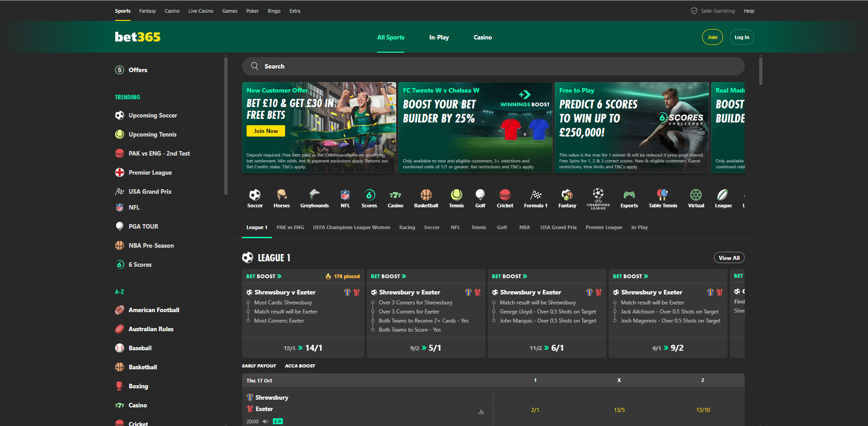Click the Join Now offer button

pyautogui.click(x=266, y=131)
